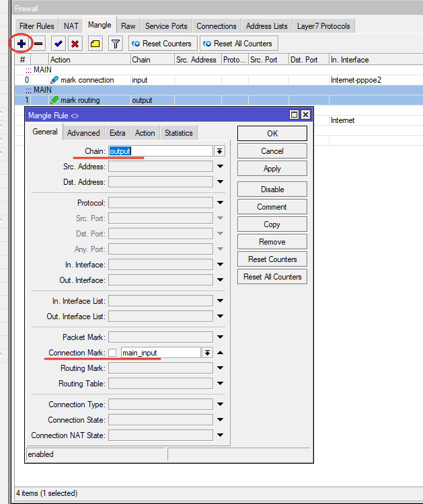Click the red minus remove rule icon
The height and width of the screenshot is (504, 423).
(x=38, y=44)
